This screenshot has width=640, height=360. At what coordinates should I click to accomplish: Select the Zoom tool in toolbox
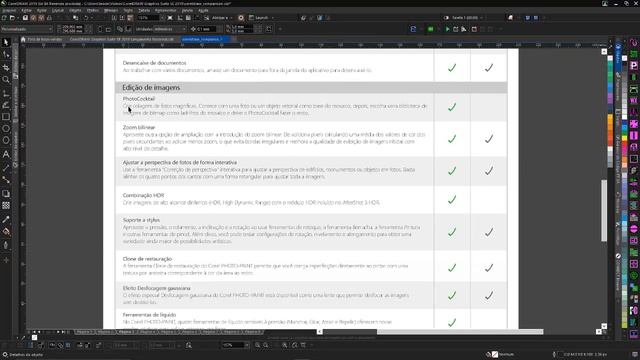pyautogui.click(x=6, y=80)
